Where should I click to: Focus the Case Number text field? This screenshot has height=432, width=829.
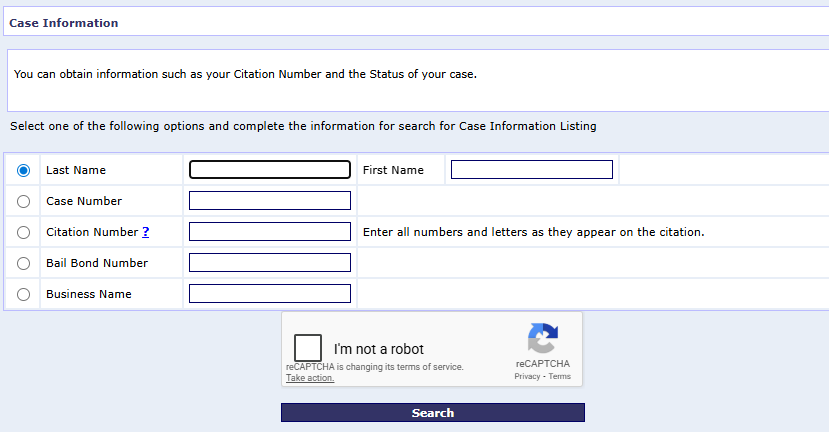coord(270,201)
